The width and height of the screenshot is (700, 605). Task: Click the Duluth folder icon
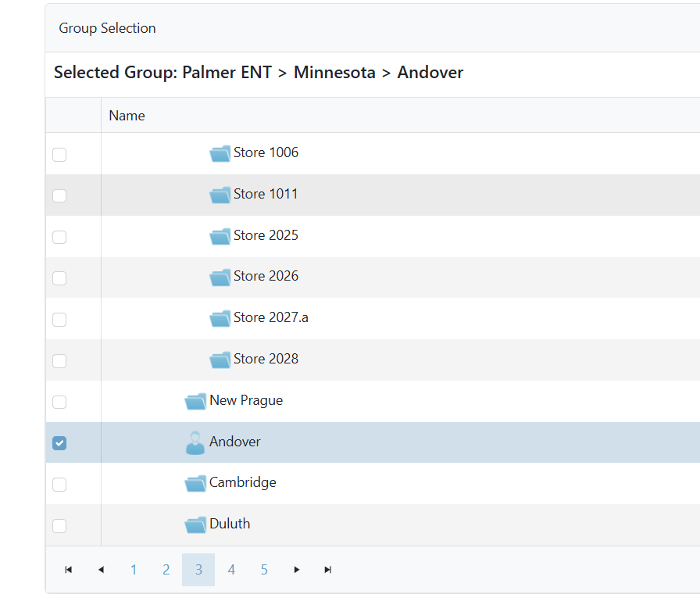coord(195,524)
